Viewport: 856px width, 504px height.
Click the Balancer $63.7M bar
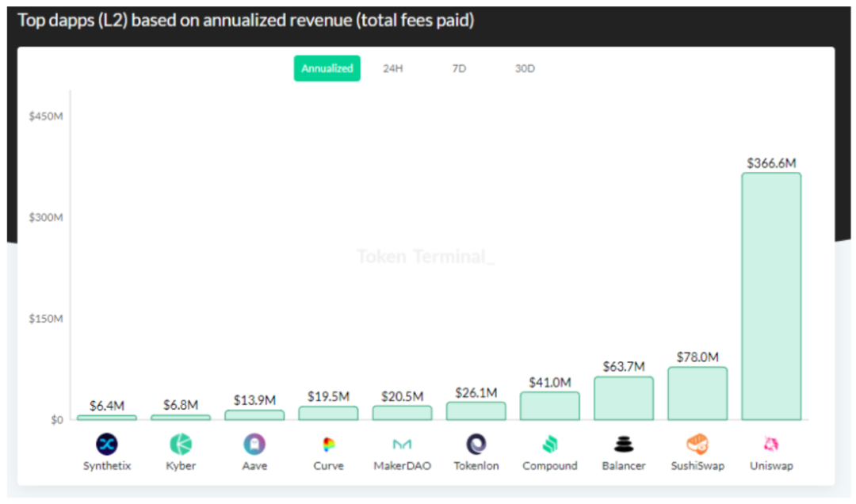pos(624,399)
